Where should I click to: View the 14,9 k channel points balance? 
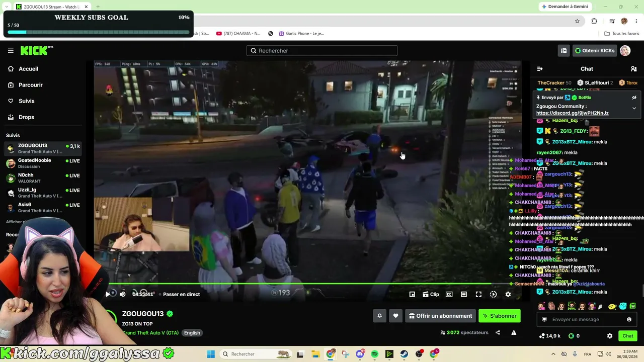(x=549, y=336)
